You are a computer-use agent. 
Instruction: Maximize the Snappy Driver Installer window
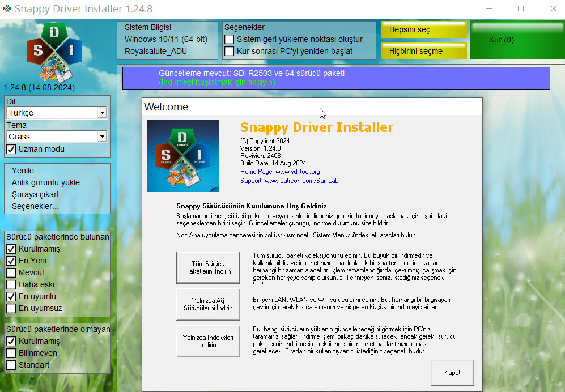point(521,8)
